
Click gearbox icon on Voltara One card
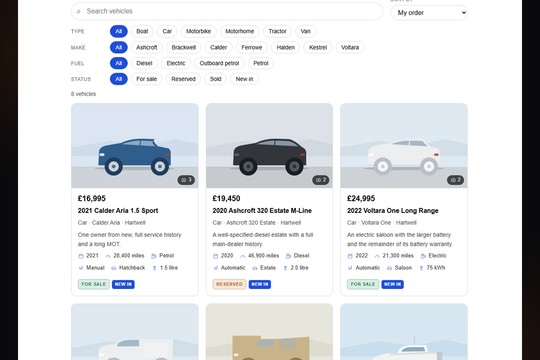(x=350, y=268)
